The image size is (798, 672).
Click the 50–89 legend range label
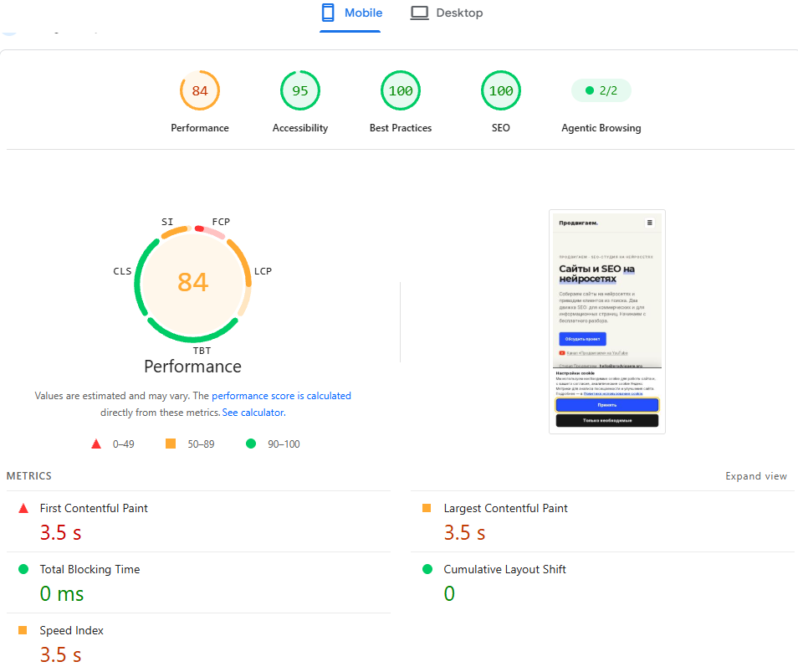pos(201,444)
